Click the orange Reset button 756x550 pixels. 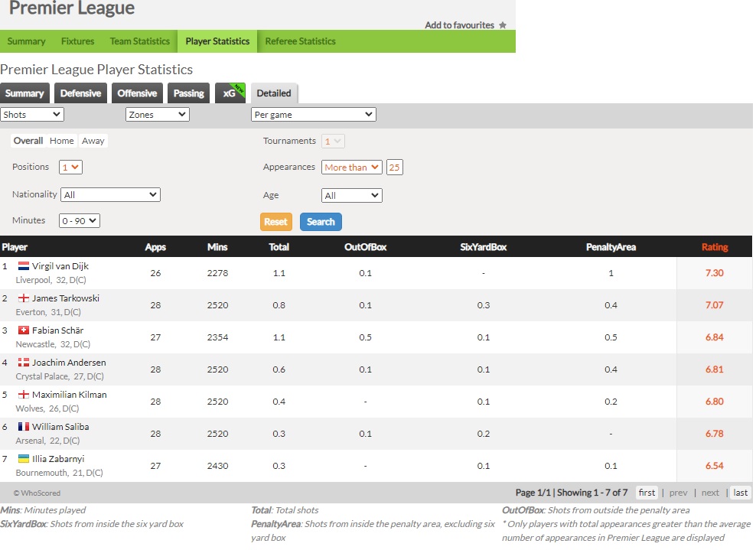point(275,222)
